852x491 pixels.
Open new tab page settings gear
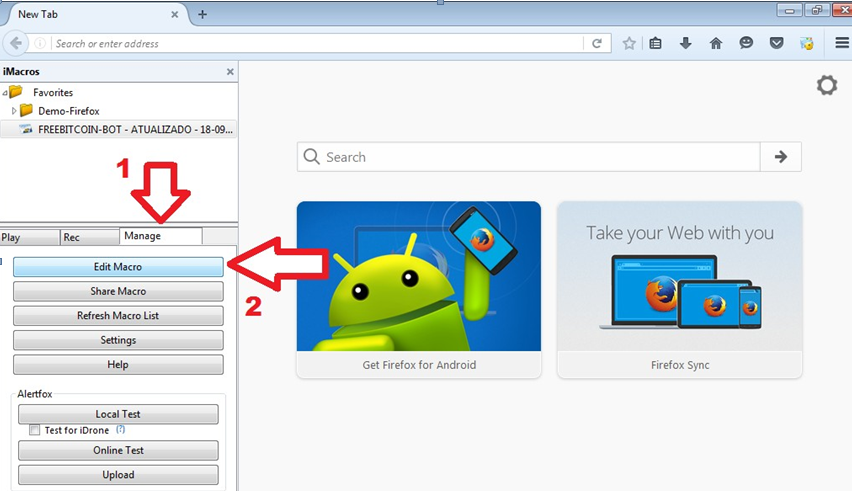[826, 85]
